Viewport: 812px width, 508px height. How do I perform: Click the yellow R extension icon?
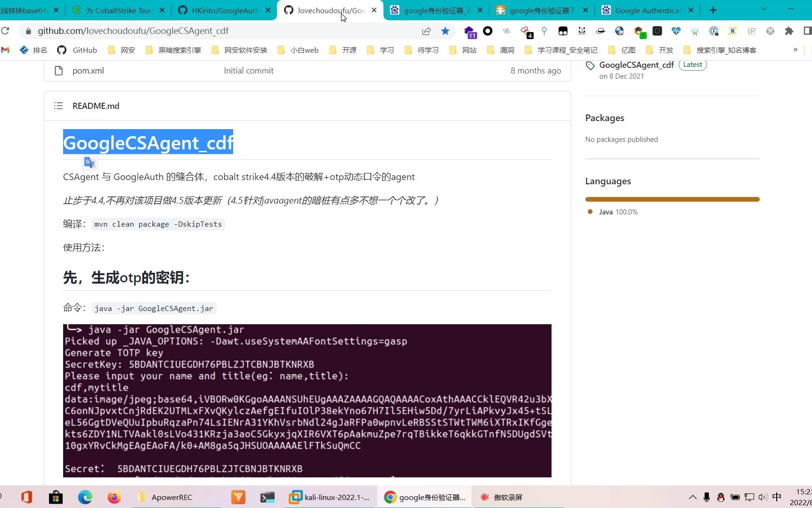pos(732,31)
